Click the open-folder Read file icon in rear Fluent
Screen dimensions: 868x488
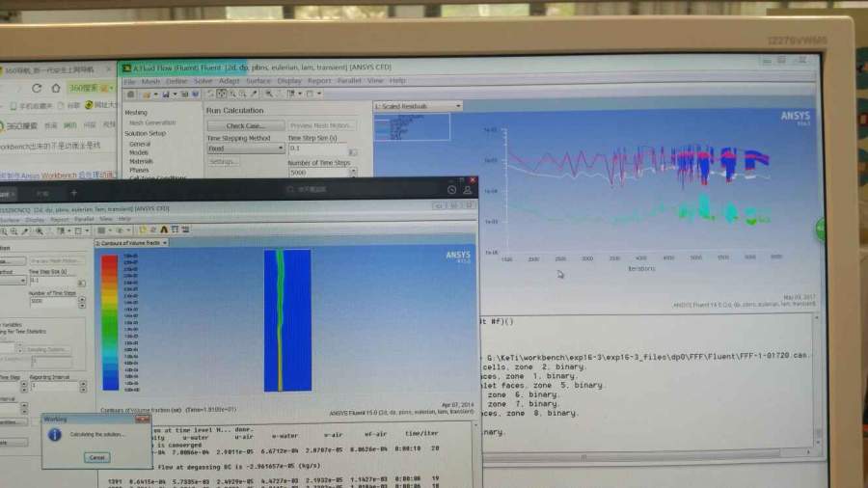point(148,95)
